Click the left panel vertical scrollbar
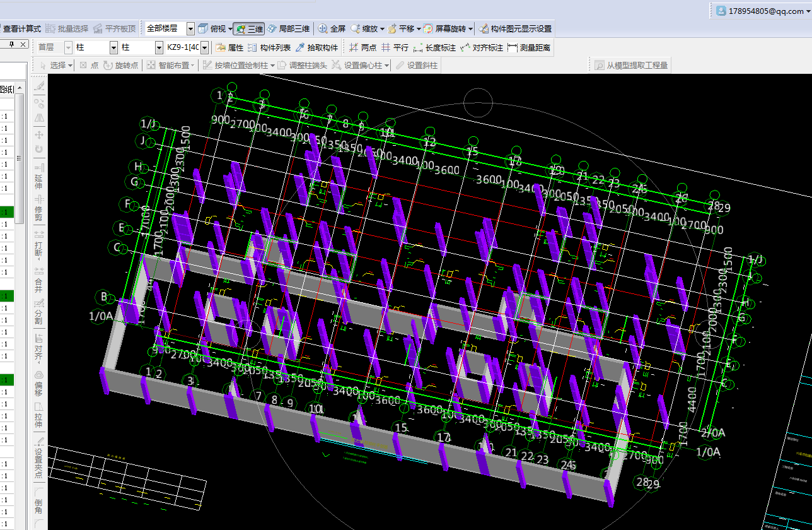The image size is (812, 530). [20, 159]
